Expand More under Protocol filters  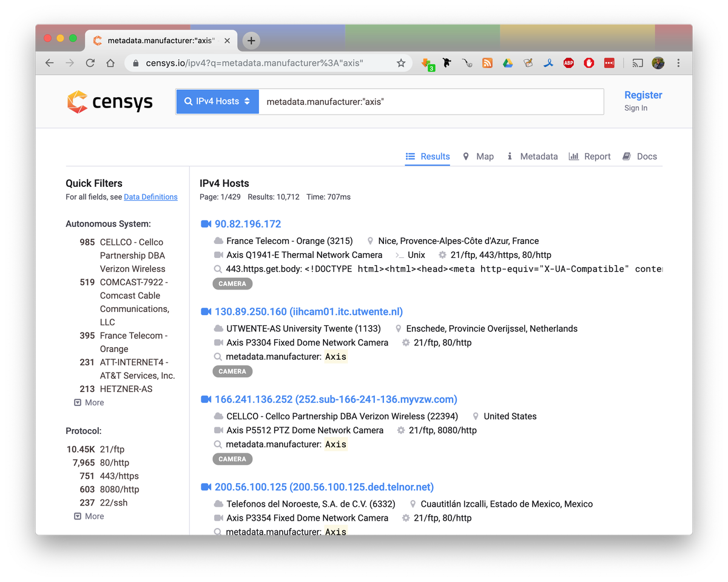89,516
